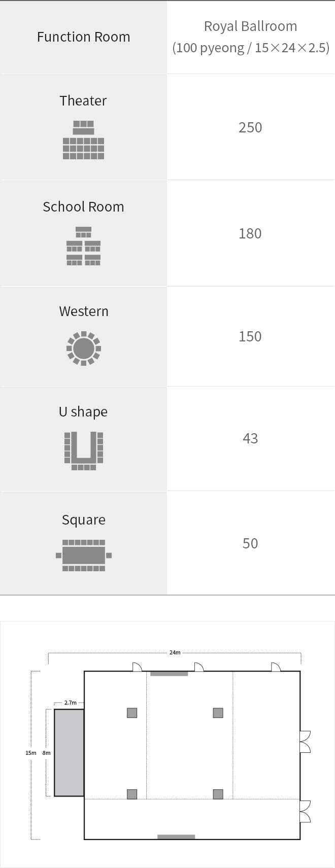Screen dimensions: 335x868
Task: Click the bottom-left pillar square in floor plan
Action: (132, 794)
